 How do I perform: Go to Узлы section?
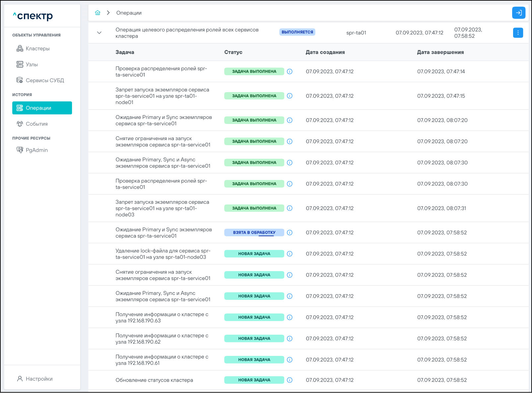coord(32,65)
